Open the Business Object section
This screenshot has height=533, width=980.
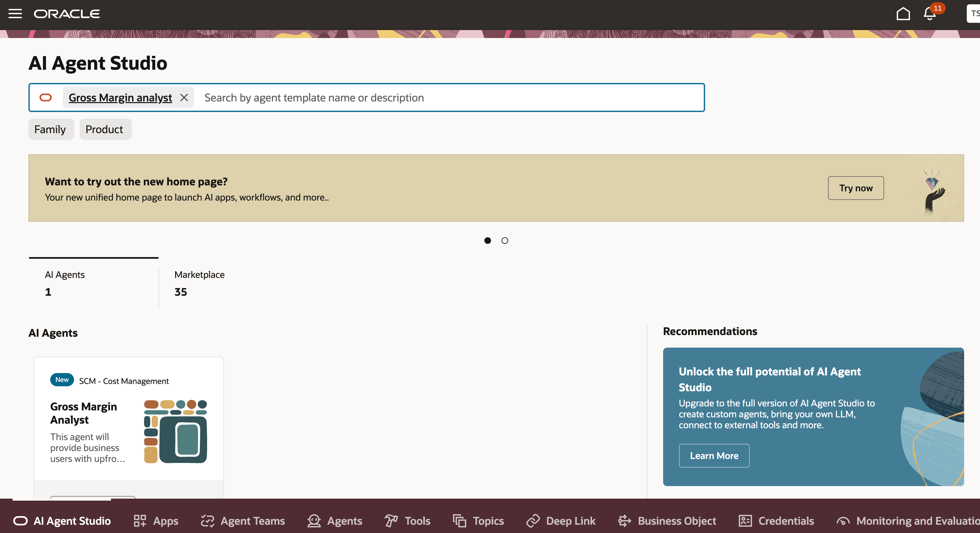(x=667, y=521)
